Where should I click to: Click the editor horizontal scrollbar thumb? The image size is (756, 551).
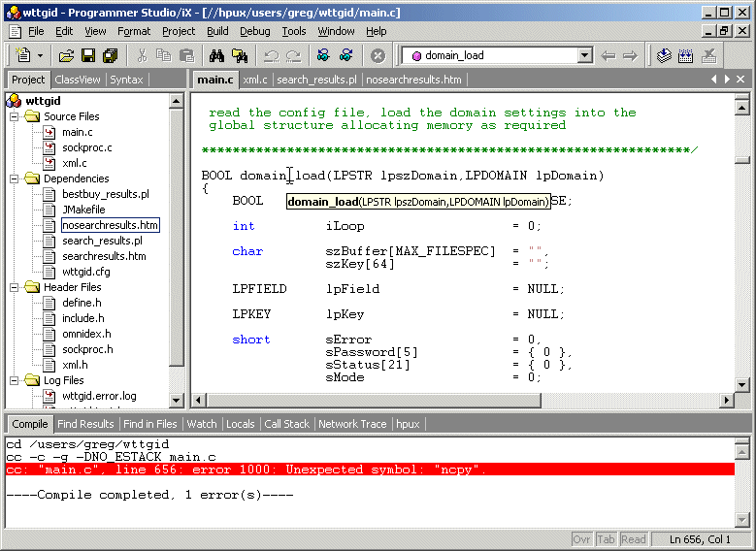tap(375, 400)
